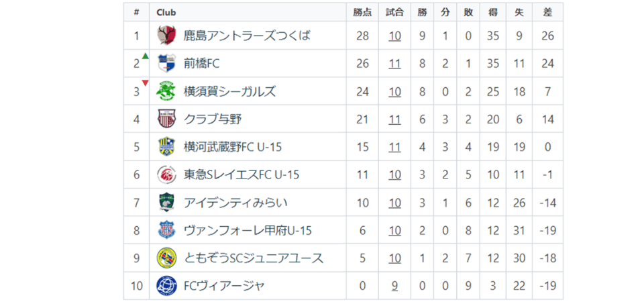Screen dimensions: 644x302
Task: Open 前橋FC matches played count link
Action: [395, 64]
